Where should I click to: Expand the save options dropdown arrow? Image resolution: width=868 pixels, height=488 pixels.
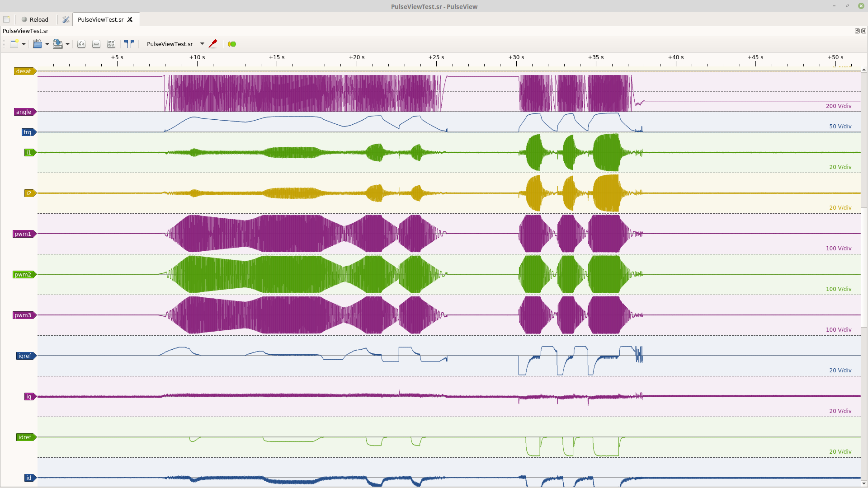pyautogui.click(x=67, y=44)
